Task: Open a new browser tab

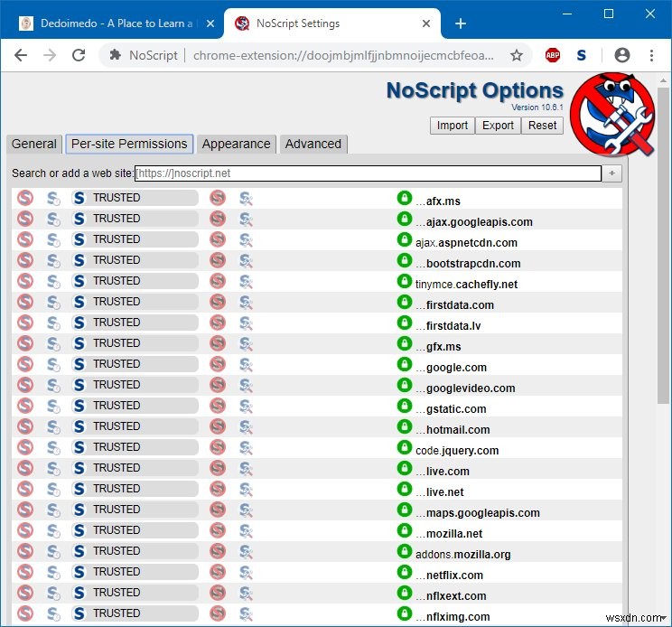Action: point(461,23)
